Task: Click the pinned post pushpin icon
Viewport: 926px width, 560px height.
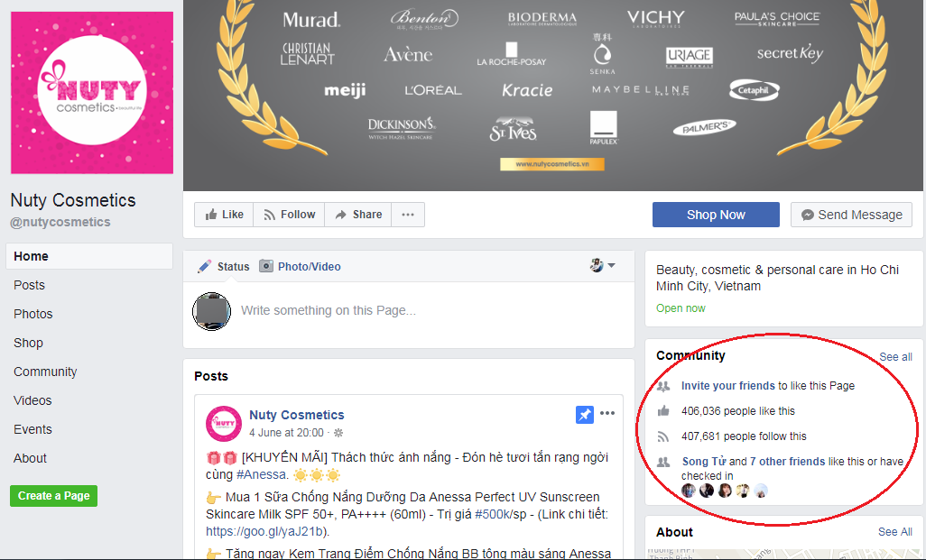Action: 585,415
